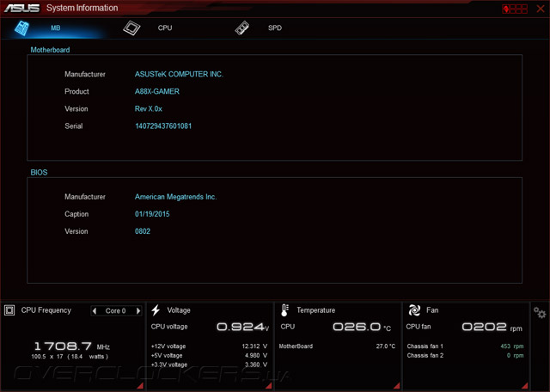Select serial number 140729437601081

click(163, 126)
